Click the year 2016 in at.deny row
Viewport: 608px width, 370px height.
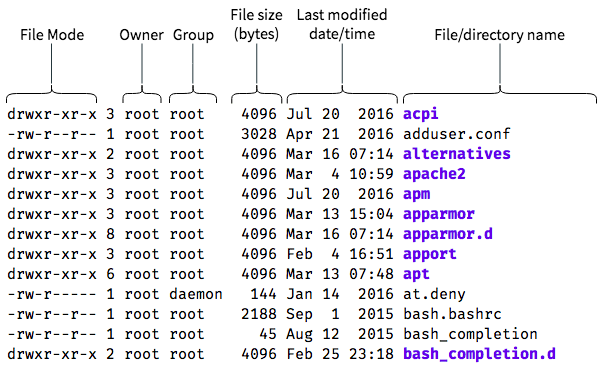click(376, 294)
